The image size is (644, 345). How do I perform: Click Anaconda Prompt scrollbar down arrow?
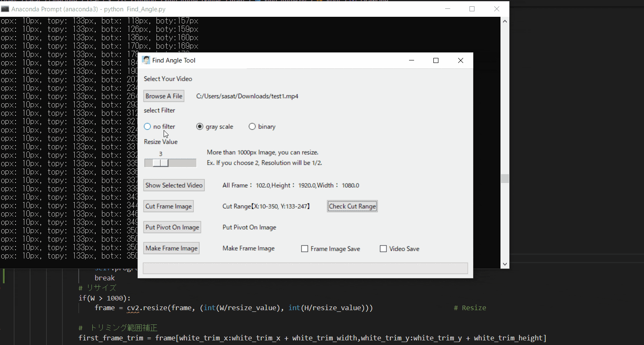[505, 264]
